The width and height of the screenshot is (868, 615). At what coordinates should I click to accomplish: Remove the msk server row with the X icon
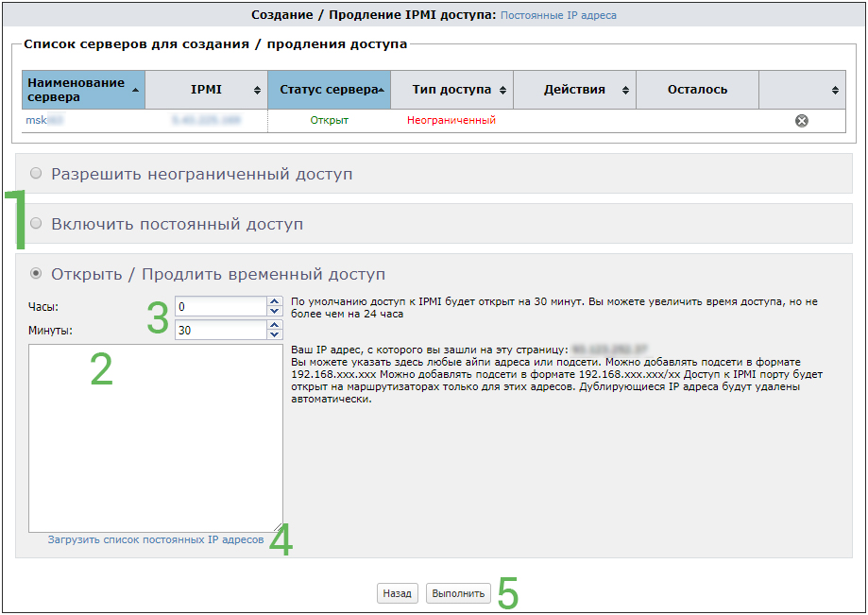pyautogui.click(x=801, y=121)
